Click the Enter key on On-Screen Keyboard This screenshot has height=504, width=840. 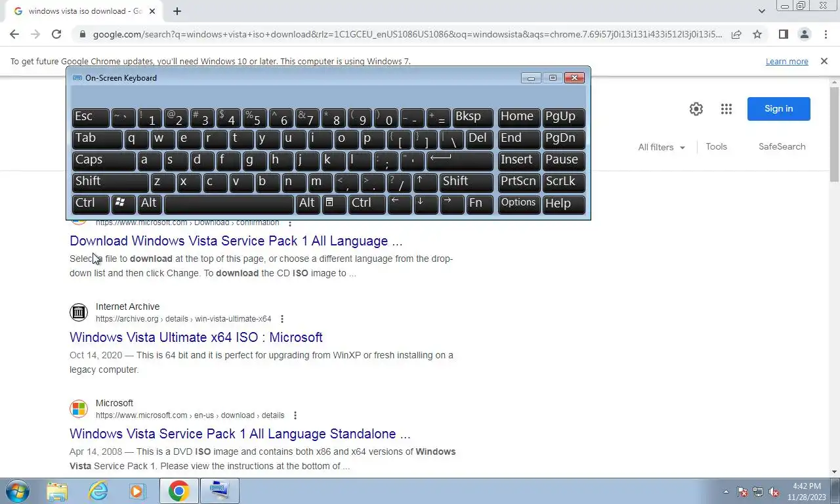click(459, 161)
